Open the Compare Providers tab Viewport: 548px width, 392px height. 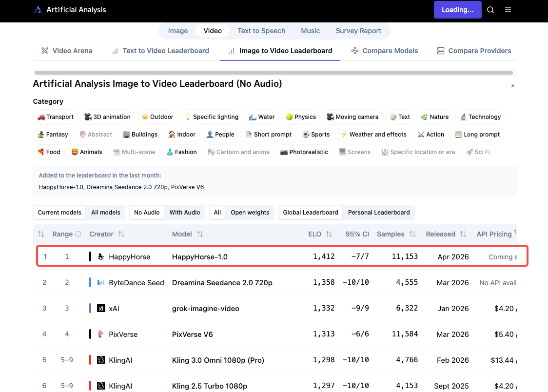pos(474,51)
